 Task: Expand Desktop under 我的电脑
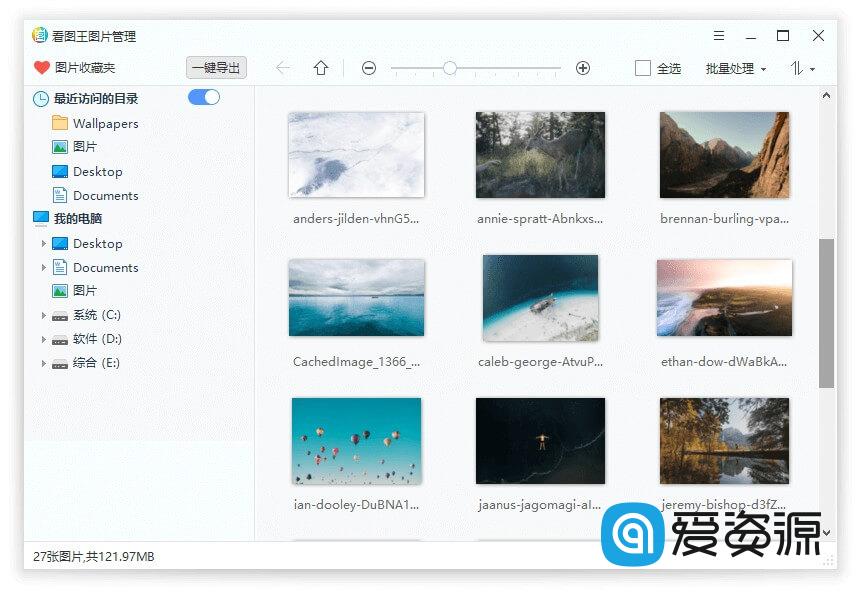45,243
